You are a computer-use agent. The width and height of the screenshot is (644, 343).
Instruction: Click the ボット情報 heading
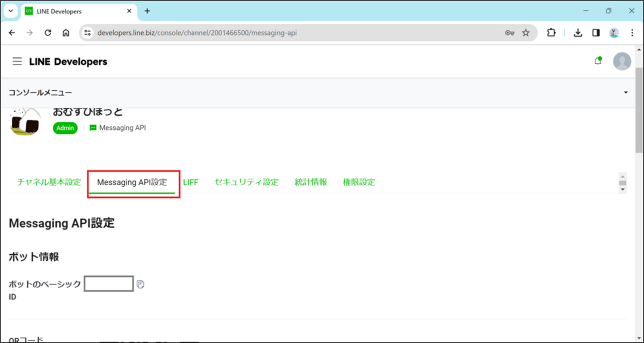click(x=34, y=257)
